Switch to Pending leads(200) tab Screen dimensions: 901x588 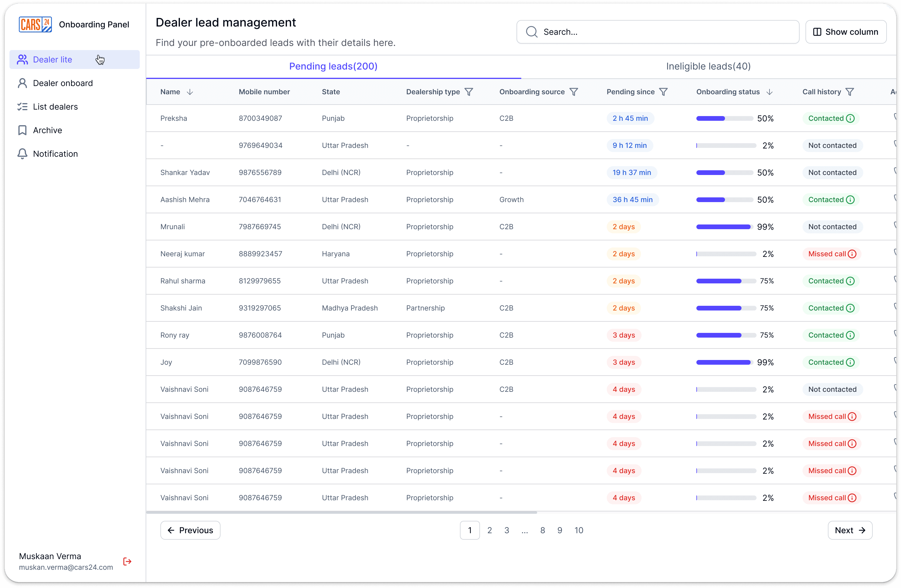tap(333, 66)
